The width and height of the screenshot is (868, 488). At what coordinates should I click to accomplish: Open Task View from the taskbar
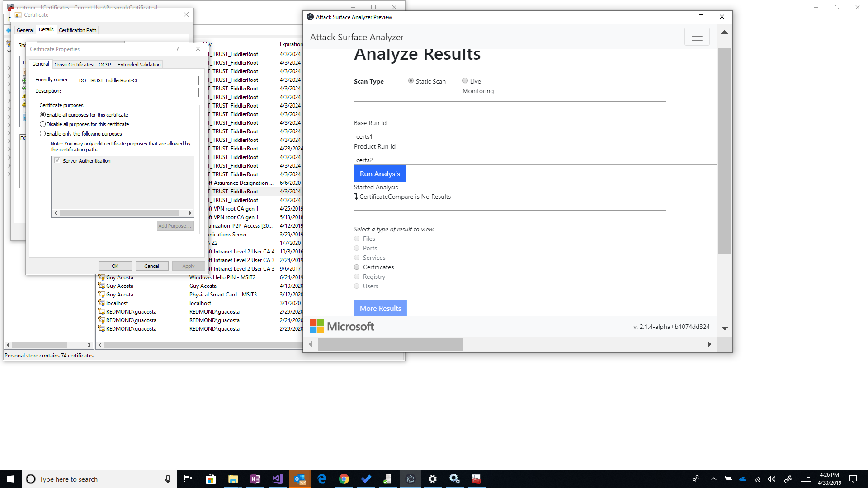click(188, 479)
